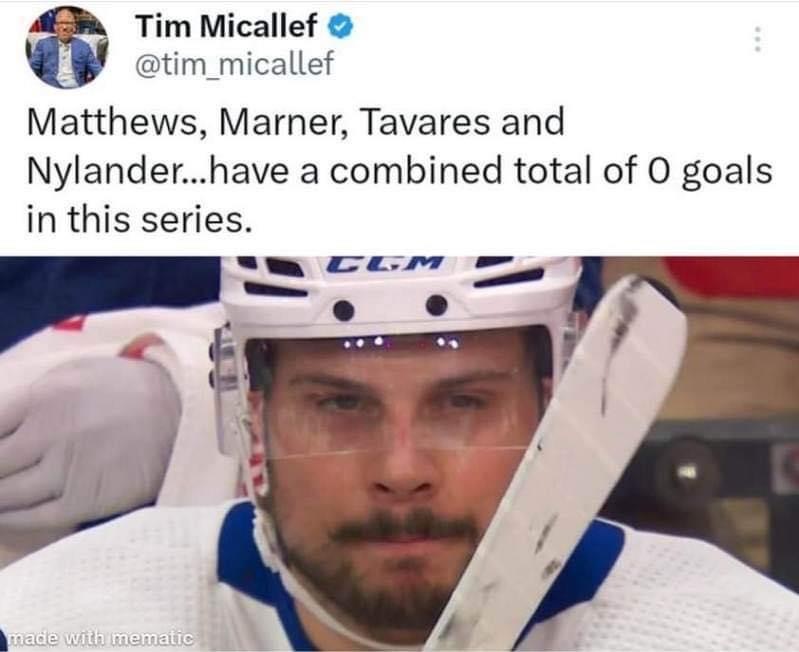Click the right black helmet screw dot
This screenshot has height=652, width=799.
(x=437, y=305)
